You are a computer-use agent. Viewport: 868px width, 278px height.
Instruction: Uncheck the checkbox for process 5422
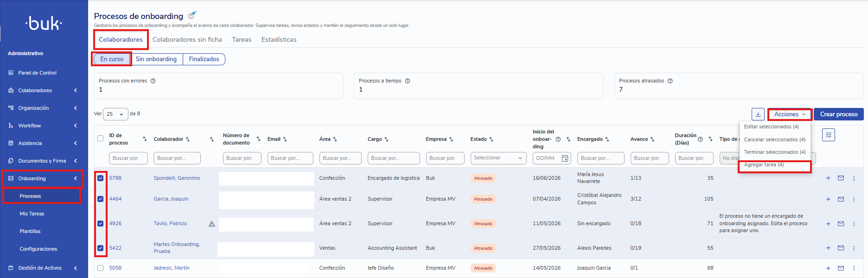pos(100,248)
